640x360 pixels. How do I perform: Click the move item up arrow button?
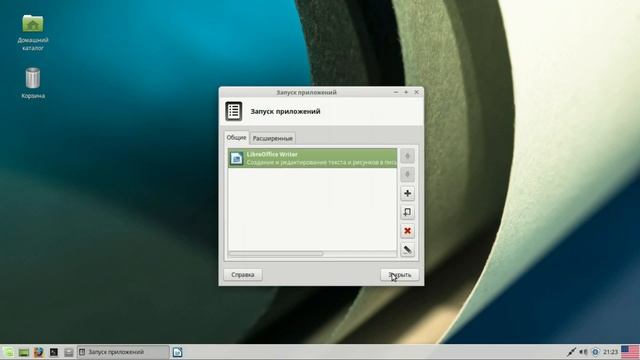pos(407,156)
